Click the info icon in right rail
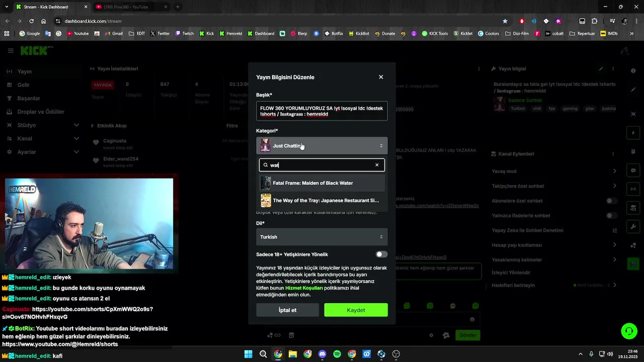Viewport: 644px width, 362px height. click(633, 71)
